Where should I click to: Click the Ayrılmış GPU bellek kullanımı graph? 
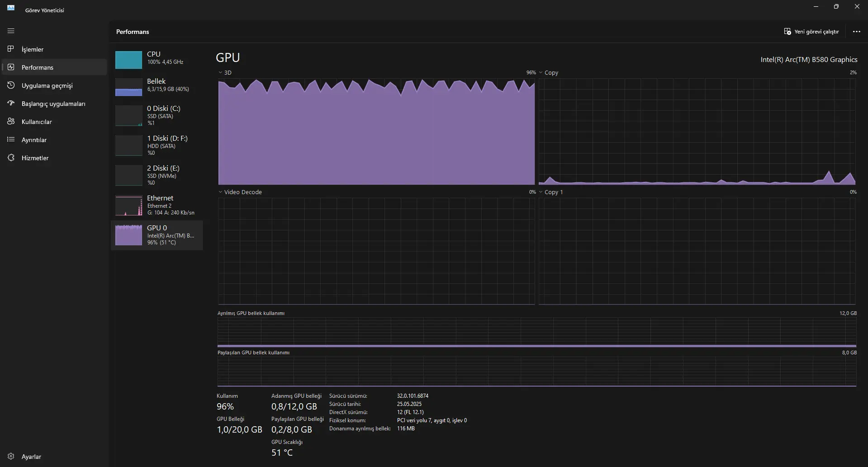click(x=537, y=332)
